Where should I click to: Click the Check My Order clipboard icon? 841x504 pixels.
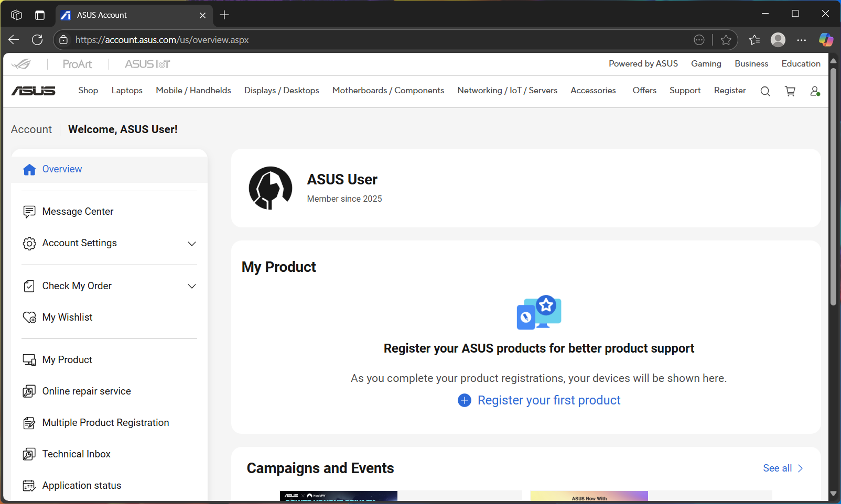point(29,286)
